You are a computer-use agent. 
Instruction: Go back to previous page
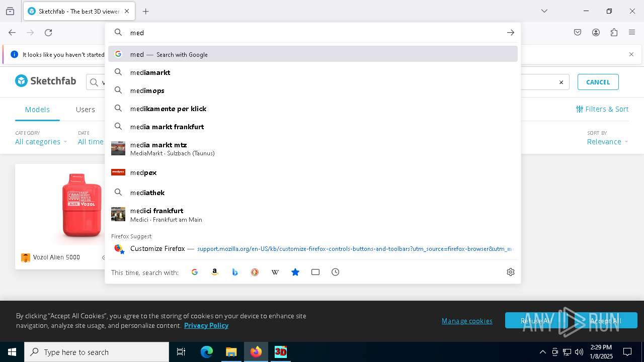[12, 33]
